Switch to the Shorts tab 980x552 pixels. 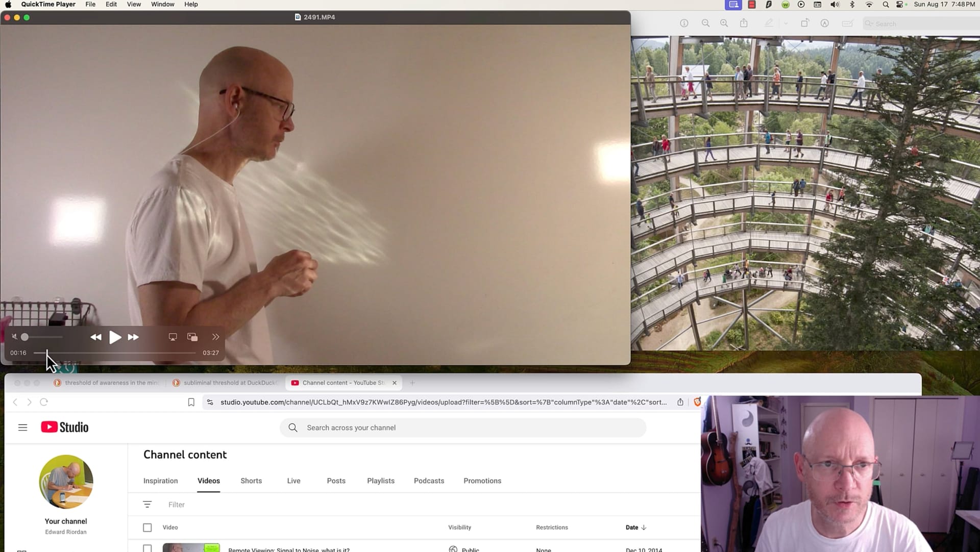click(251, 481)
